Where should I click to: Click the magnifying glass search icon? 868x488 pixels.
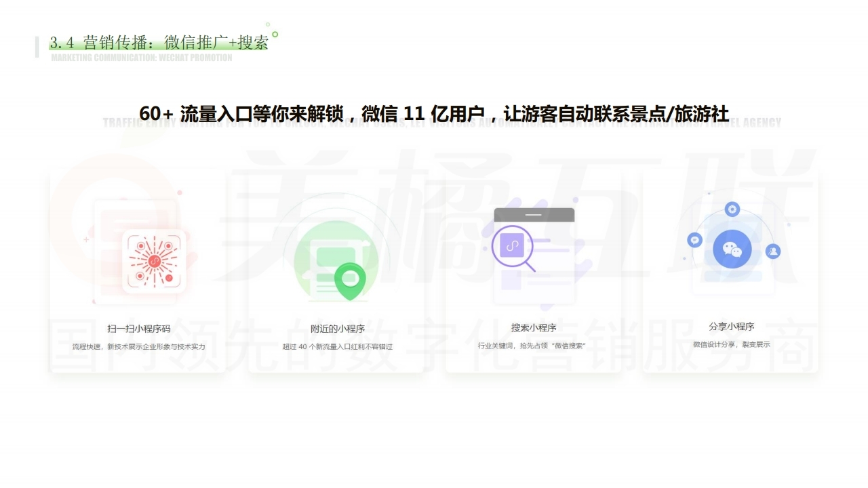514,248
